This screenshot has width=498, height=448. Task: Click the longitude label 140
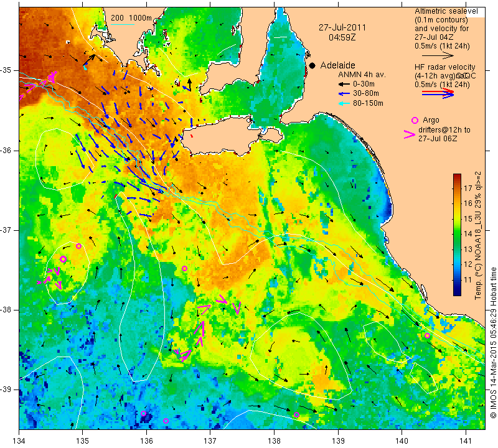[x=402, y=441]
